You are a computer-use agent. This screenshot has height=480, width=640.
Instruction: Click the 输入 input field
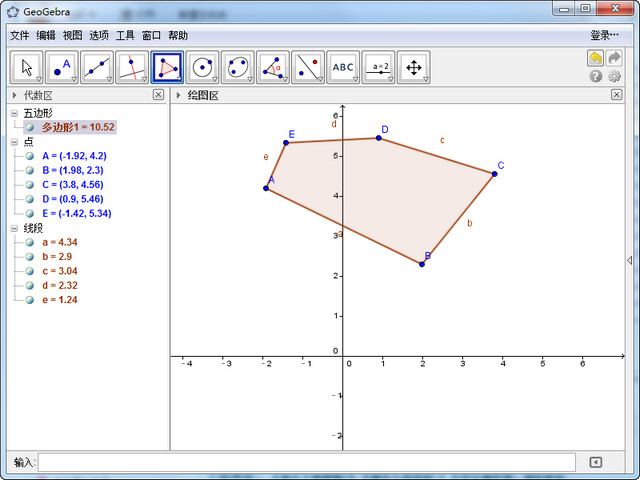point(306,462)
